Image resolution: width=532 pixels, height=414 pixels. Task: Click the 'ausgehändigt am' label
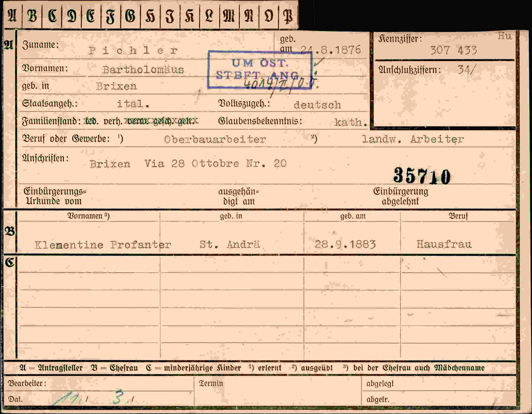(239, 196)
